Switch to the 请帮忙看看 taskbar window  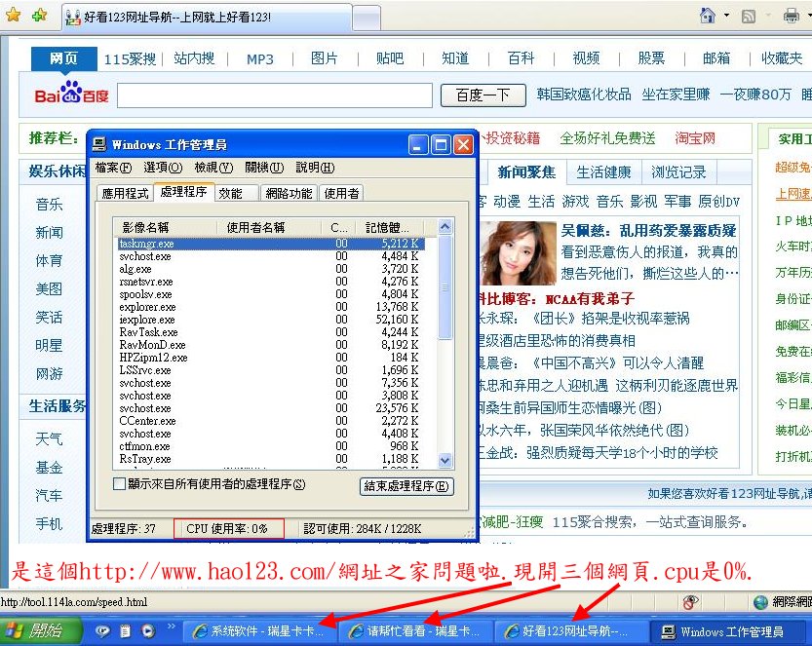(x=415, y=631)
